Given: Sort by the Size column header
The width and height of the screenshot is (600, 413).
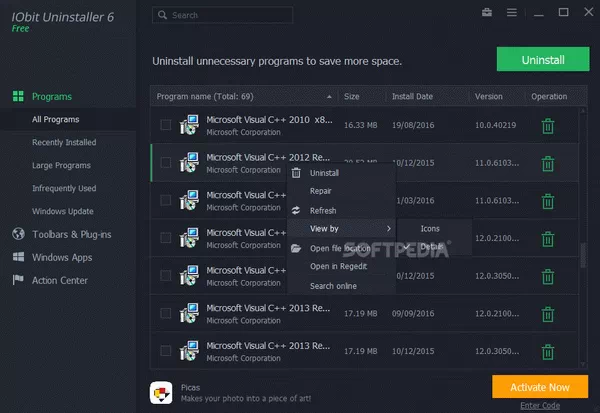Looking at the screenshot, I should coord(351,96).
